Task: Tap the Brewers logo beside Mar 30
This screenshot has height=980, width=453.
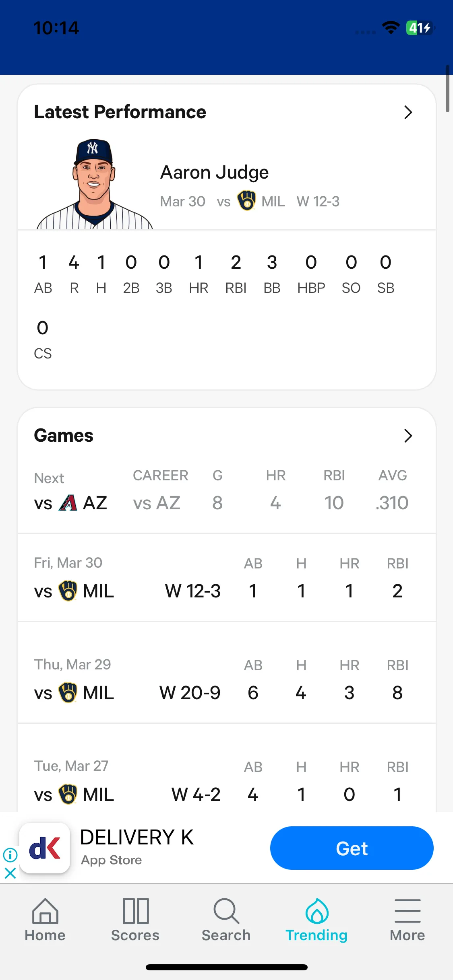Action: (x=246, y=200)
